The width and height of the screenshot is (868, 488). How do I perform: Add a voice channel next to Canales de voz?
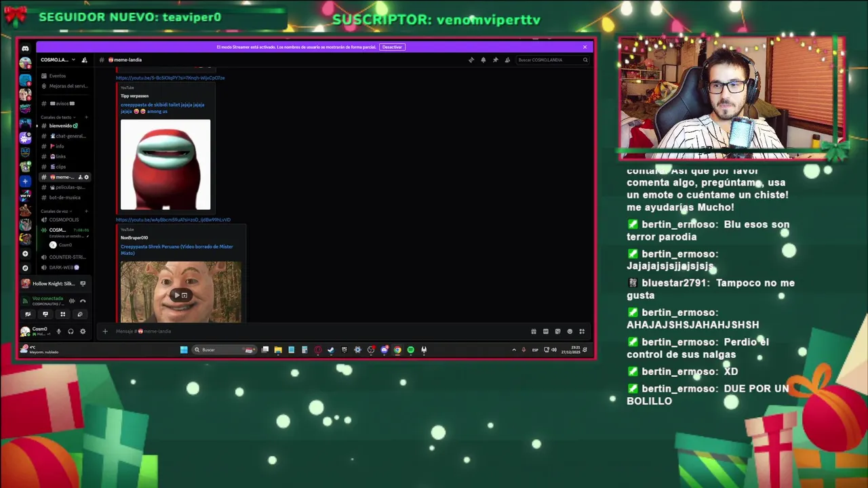point(85,211)
